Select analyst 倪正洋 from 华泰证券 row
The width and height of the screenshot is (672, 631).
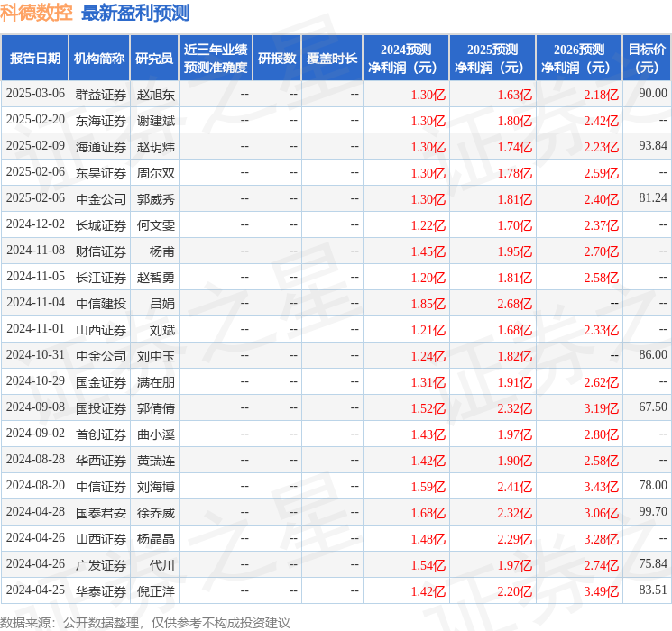[156, 590]
